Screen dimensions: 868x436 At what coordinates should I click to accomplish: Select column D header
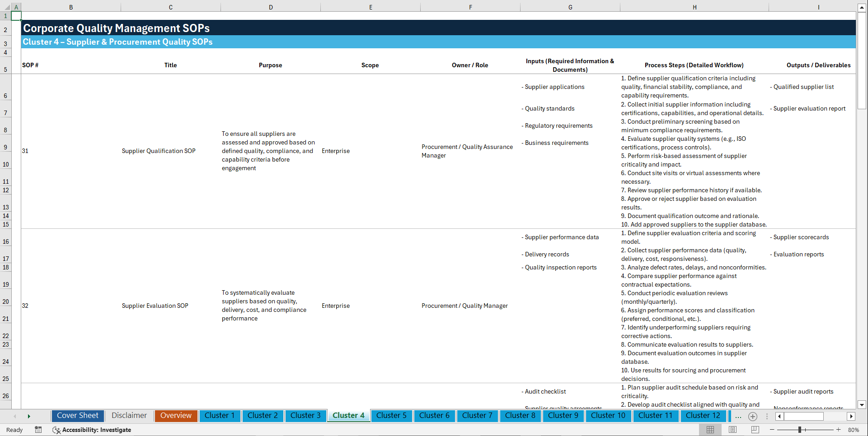[271, 7]
